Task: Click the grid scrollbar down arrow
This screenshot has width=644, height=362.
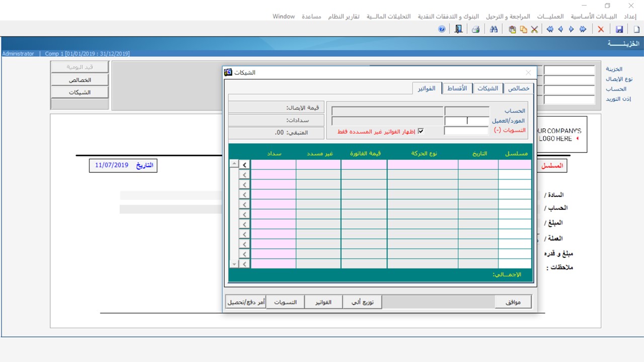Action: click(x=234, y=263)
